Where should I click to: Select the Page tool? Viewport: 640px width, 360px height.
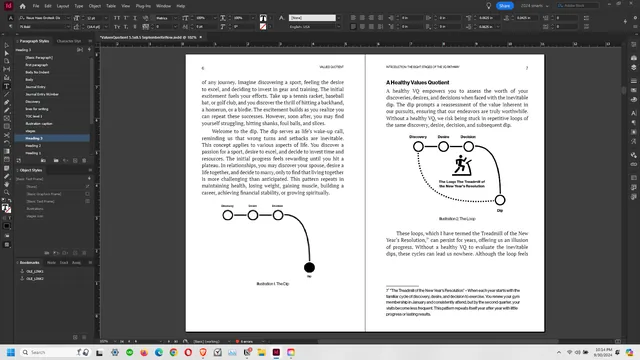(x=7, y=61)
